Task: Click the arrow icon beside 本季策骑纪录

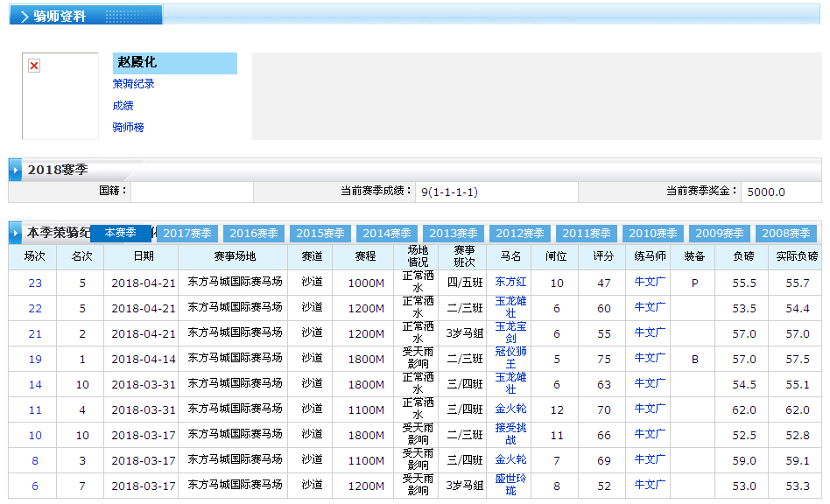Action: tap(16, 234)
